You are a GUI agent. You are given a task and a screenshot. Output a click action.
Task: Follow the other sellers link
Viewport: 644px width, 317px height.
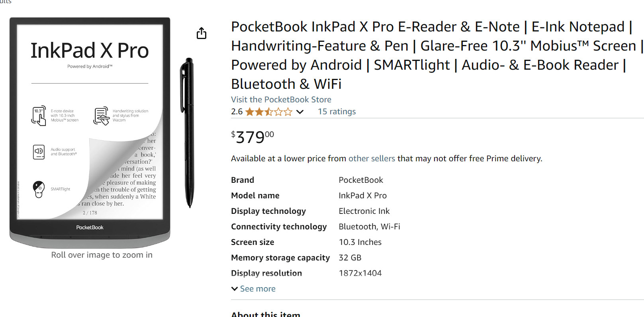tap(372, 158)
